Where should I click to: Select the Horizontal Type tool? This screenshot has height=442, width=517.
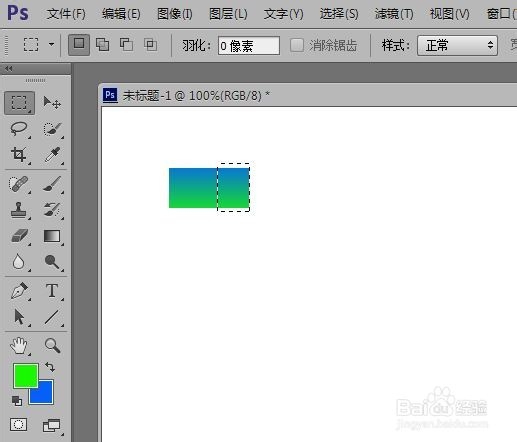tap(52, 291)
